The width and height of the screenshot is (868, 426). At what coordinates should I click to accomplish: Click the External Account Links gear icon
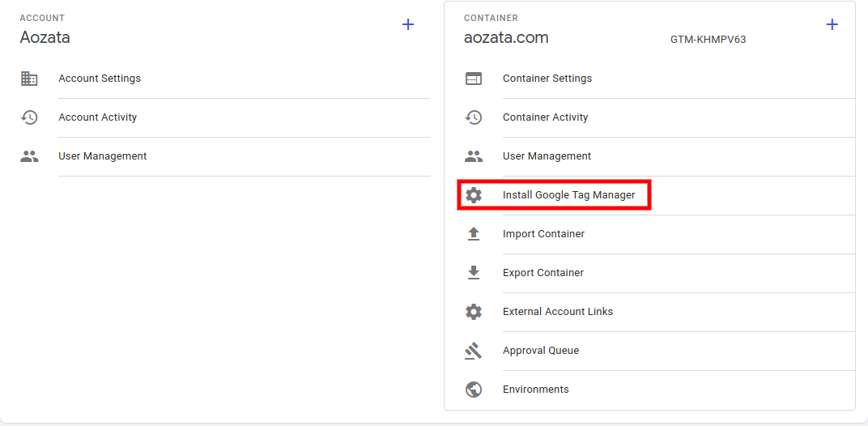point(474,312)
